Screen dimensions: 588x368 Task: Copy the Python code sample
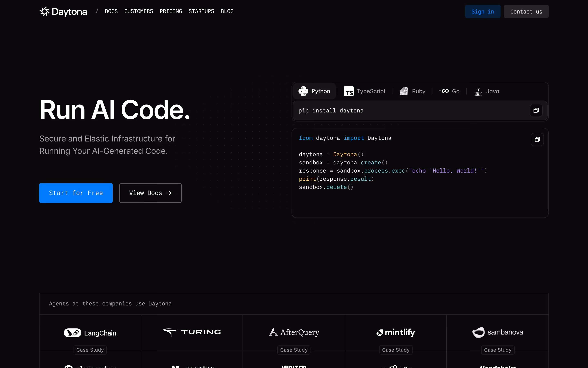pyautogui.click(x=537, y=139)
